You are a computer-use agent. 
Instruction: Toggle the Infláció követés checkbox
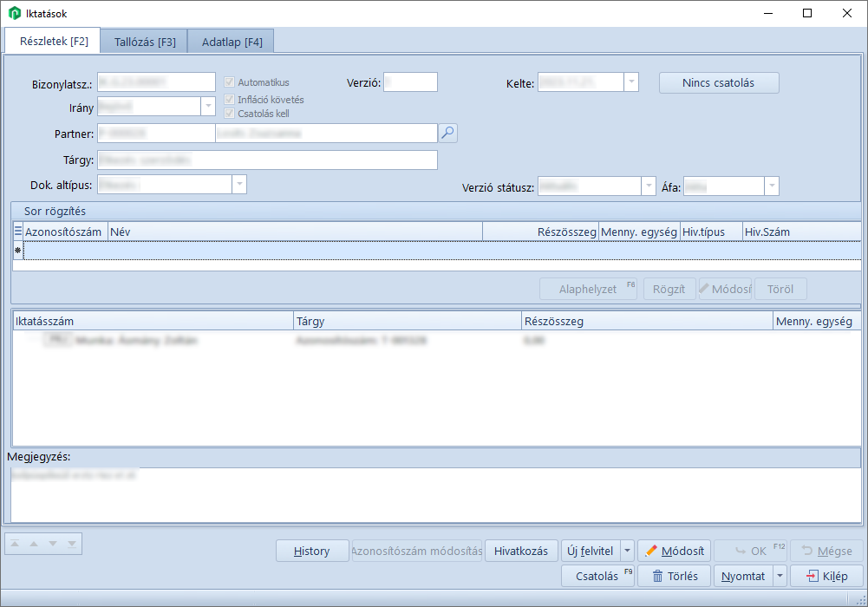click(230, 99)
